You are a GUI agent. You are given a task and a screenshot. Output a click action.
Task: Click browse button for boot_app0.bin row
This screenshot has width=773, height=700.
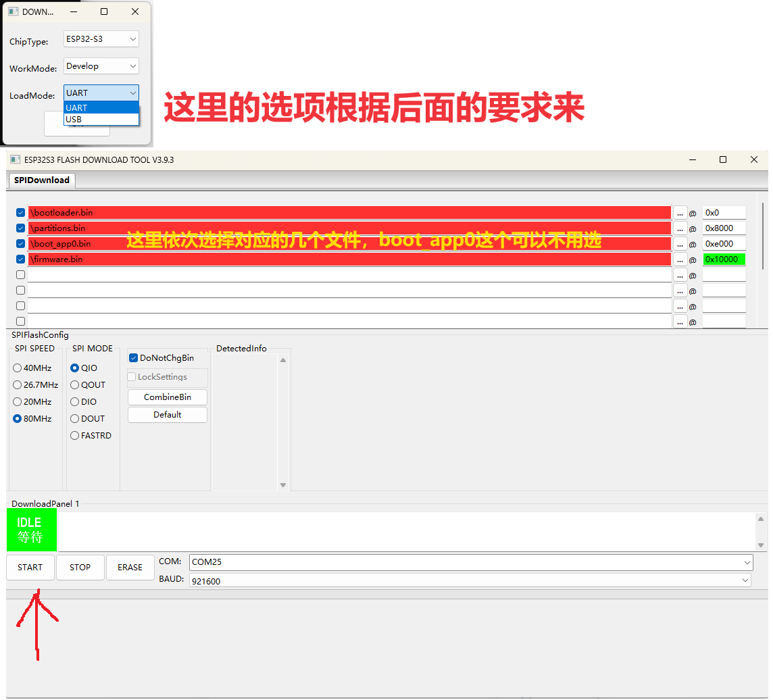(680, 244)
